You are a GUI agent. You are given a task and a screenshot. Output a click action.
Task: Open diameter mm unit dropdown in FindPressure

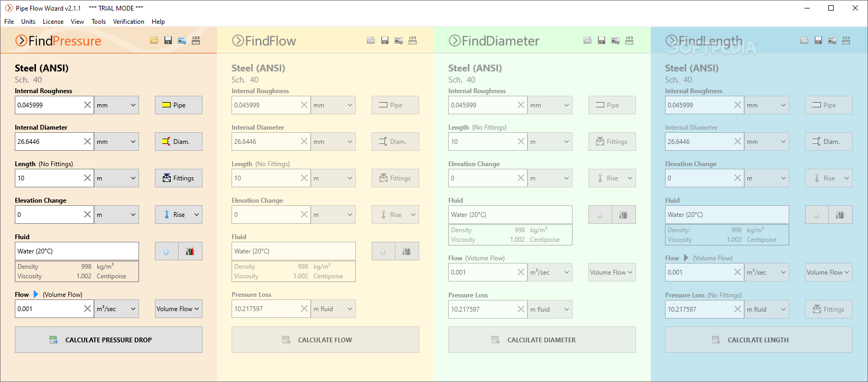[x=117, y=142]
